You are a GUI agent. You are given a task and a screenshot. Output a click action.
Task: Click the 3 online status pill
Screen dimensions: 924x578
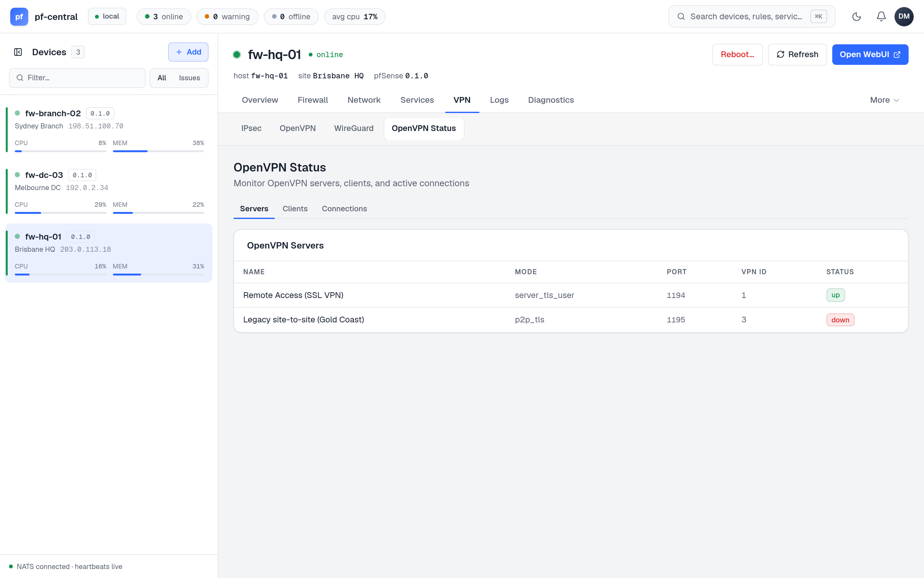pyautogui.click(x=164, y=16)
